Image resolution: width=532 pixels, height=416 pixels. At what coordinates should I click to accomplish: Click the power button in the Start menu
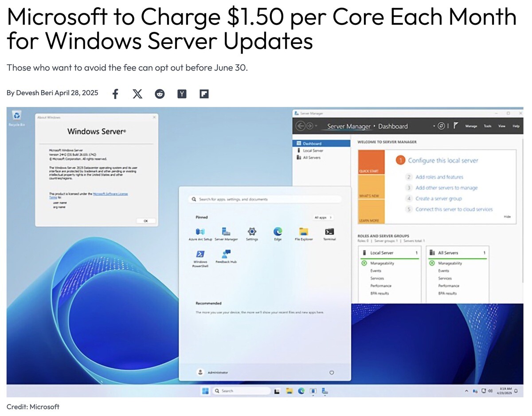(x=332, y=373)
